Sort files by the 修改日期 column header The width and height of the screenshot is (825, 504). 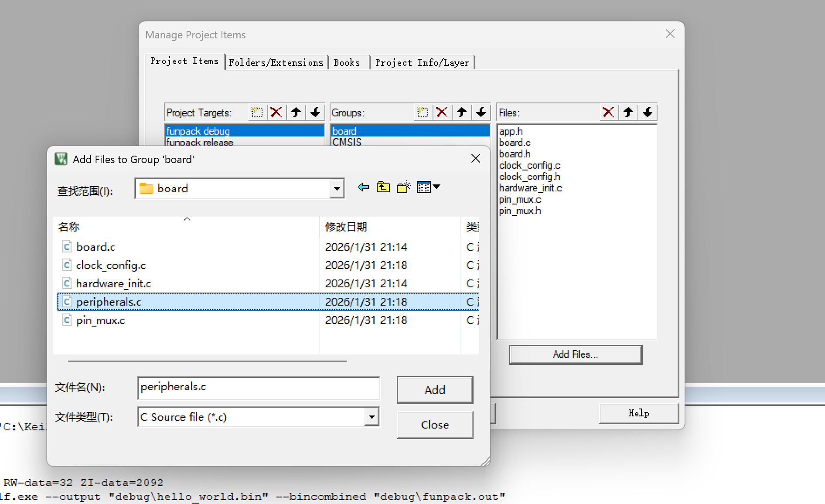coord(346,227)
